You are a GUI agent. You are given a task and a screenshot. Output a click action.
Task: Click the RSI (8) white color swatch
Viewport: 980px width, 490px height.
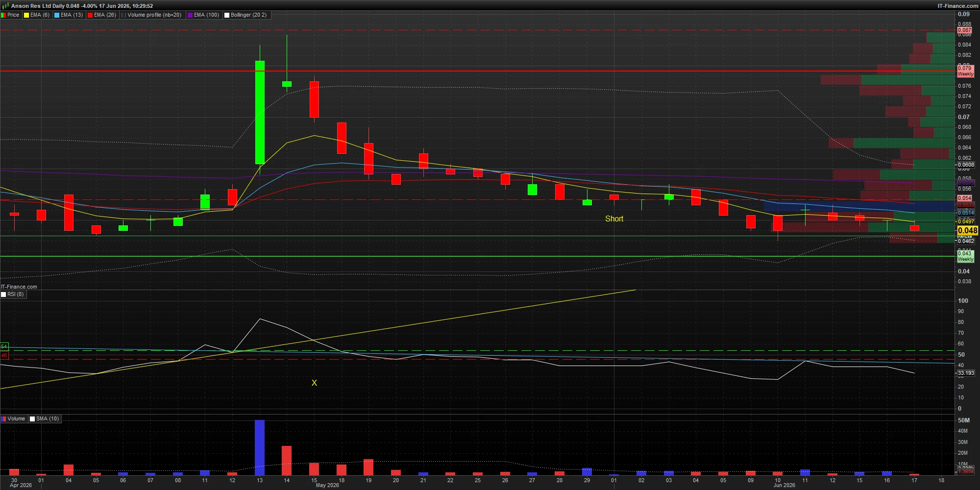[x=3, y=294]
